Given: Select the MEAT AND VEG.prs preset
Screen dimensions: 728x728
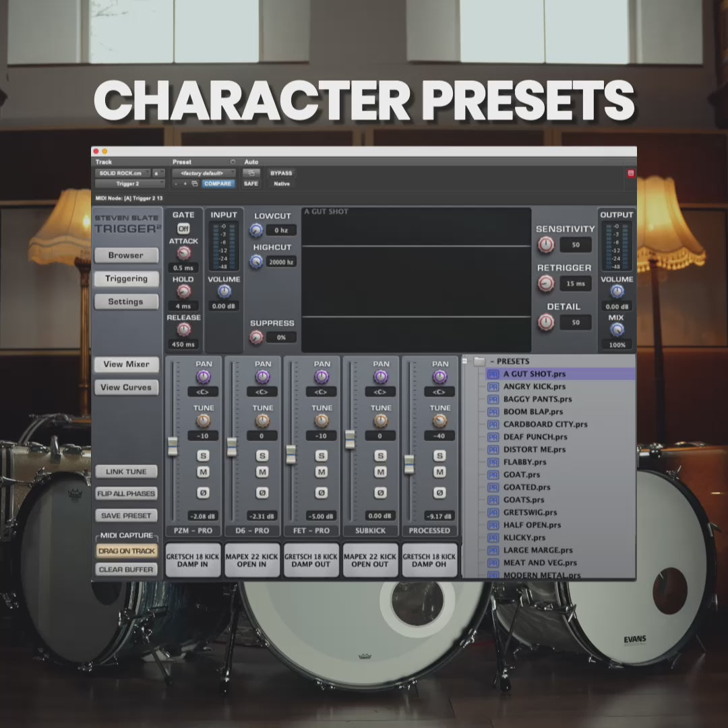Looking at the screenshot, I should (561, 563).
